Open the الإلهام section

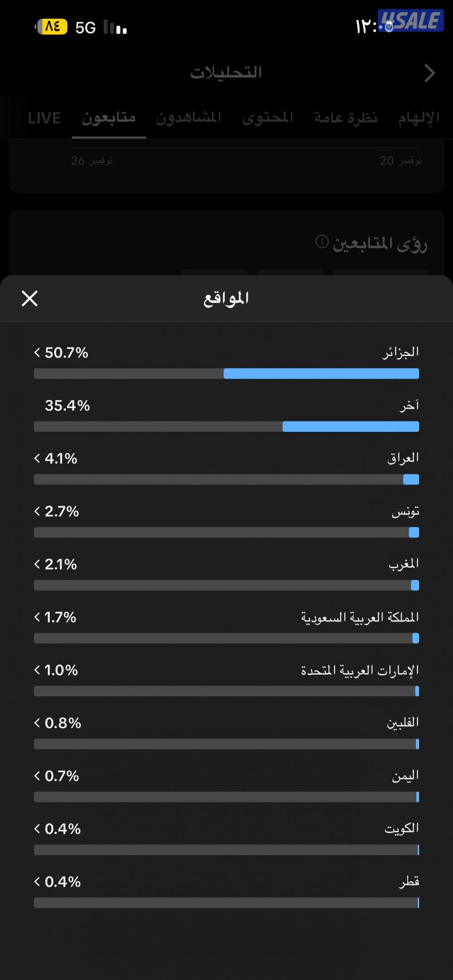click(x=422, y=119)
